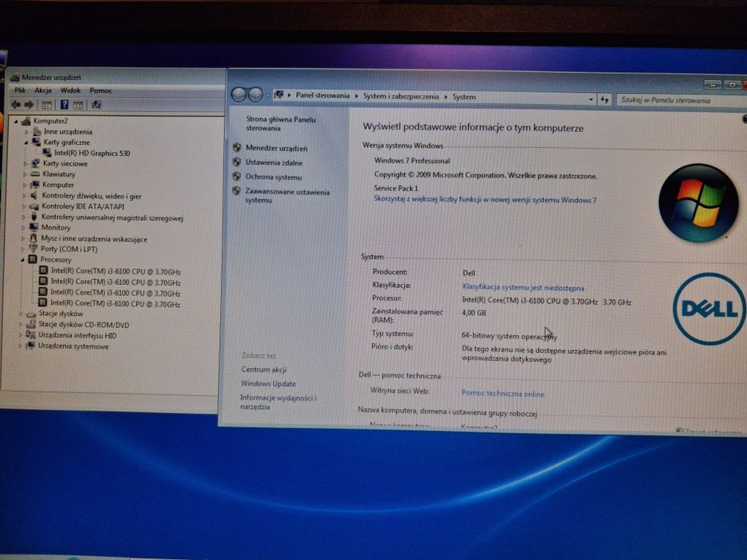Click Panel sterowania in breadcrumb

point(323,96)
